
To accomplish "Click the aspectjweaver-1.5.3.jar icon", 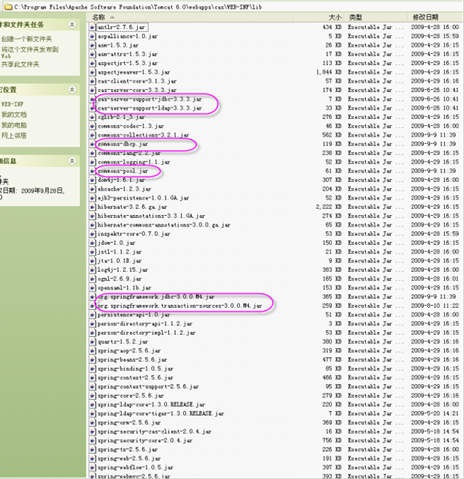I will tap(93, 72).
